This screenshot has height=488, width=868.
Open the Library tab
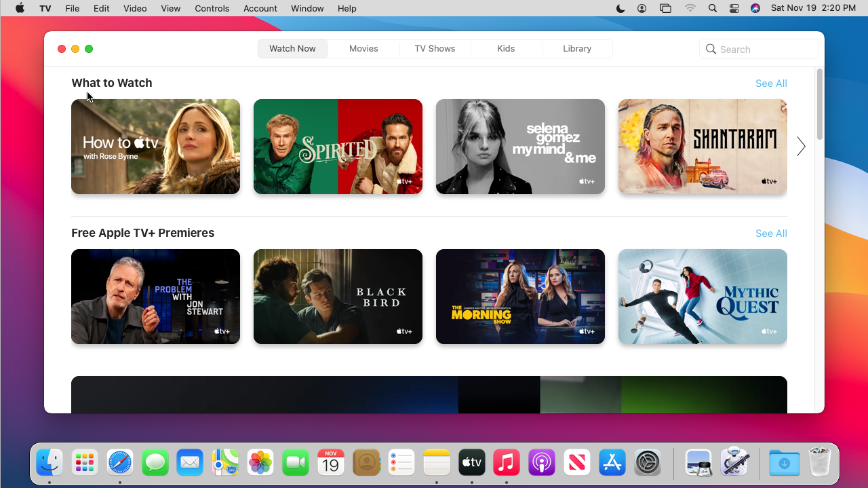tap(577, 49)
